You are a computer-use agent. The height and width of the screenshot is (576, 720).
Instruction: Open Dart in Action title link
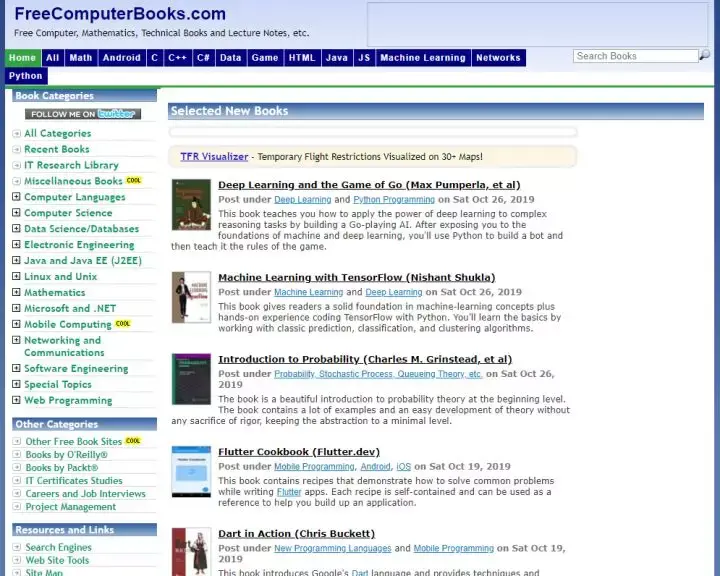(x=297, y=534)
